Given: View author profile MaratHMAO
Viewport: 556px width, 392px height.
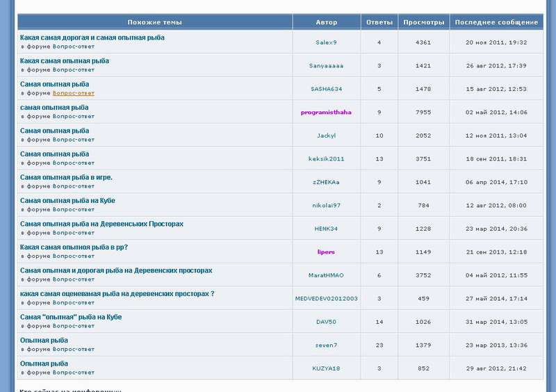Looking at the screenshot, I should point(326,276).
